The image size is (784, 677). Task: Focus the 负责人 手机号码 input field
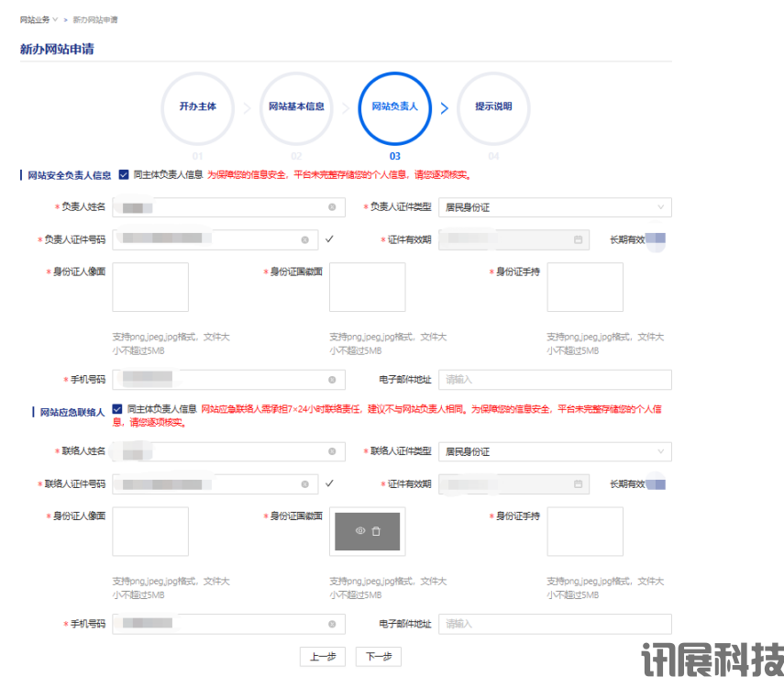[x=228, y=380]
